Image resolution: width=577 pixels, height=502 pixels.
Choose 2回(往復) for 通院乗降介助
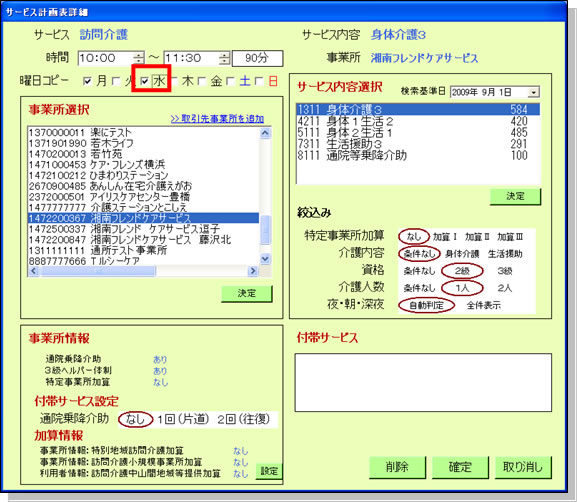[x=244, y=419]
